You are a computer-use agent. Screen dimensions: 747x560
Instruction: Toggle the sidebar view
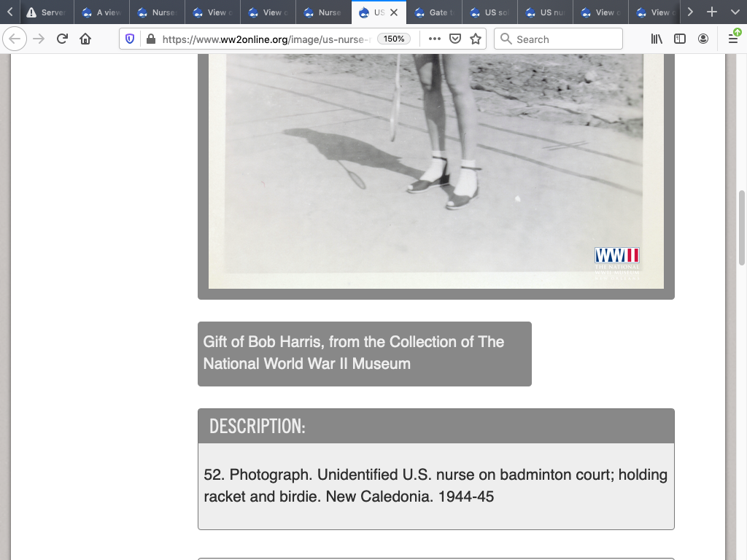click(x=680, y=39)
